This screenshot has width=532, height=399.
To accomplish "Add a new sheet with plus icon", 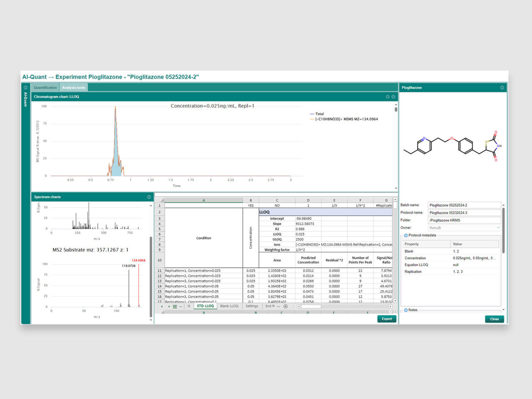I will (286, 306).
